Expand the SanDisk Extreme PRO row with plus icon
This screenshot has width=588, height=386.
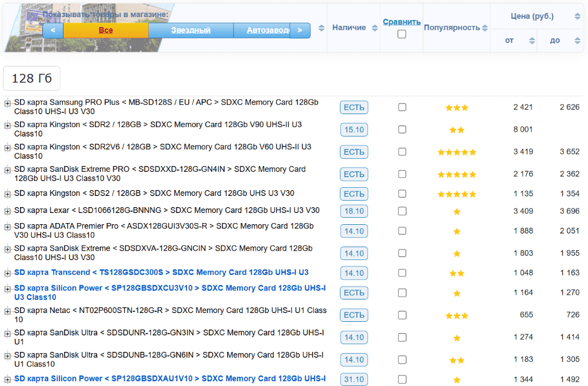point(8,170)
